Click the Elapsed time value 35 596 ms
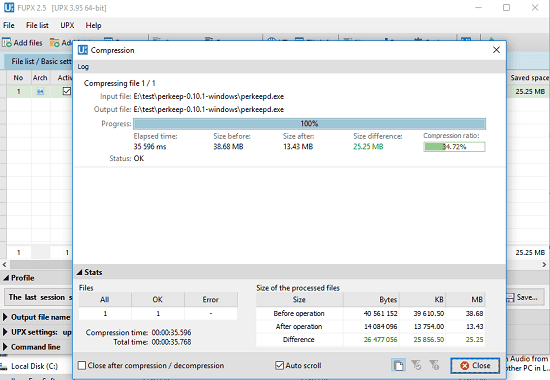This screenshot has width=550, height=380. (150, 147)
